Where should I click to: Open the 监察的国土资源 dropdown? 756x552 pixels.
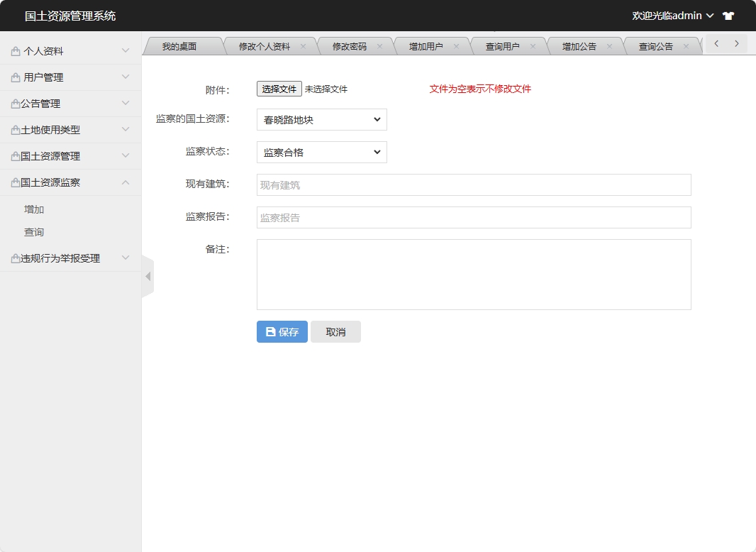pyautogui.click(x=321, y=120)
